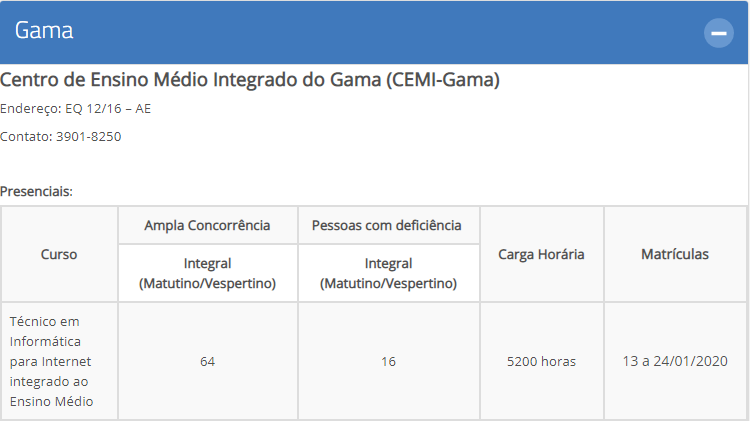Screen dimensions: 750x421
Task: Click the Ensino Médio text in course name
Action: [x=52, y=401]
